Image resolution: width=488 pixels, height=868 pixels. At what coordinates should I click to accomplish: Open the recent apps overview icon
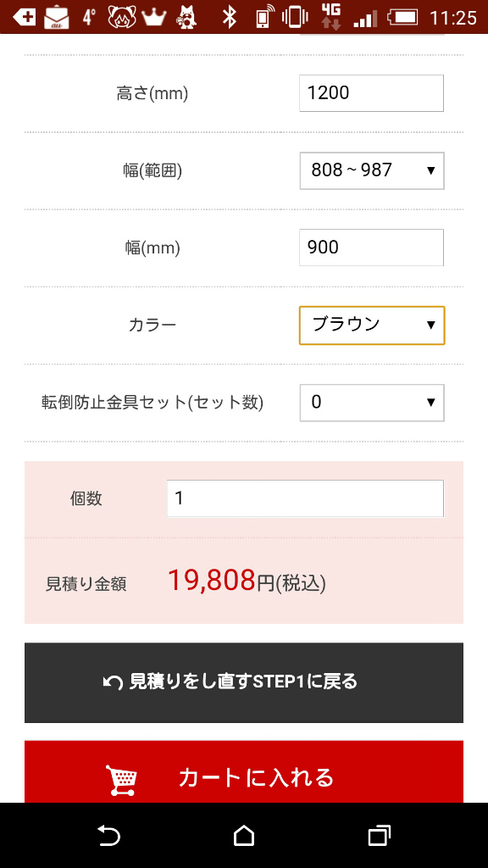click(379, 835)
